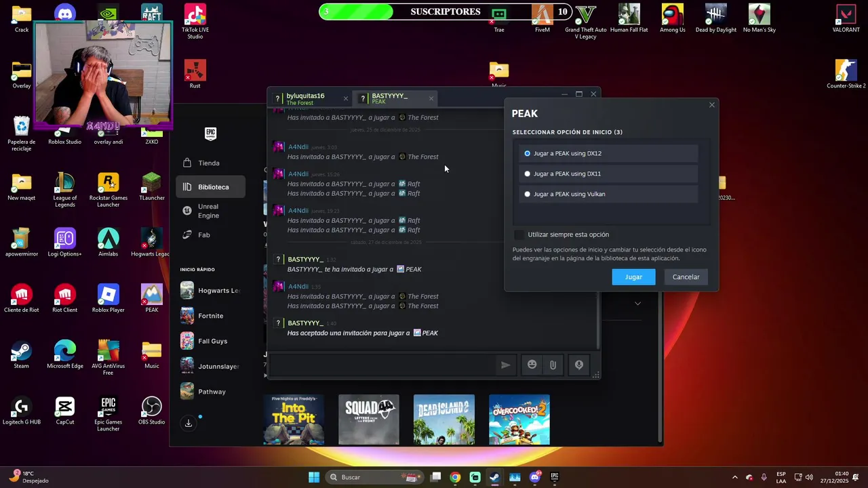The height and width of the screenshot is (488, 868).
Task: Launch Hogwarts Legacy from quick launch list
Action: tap(210, 290)
